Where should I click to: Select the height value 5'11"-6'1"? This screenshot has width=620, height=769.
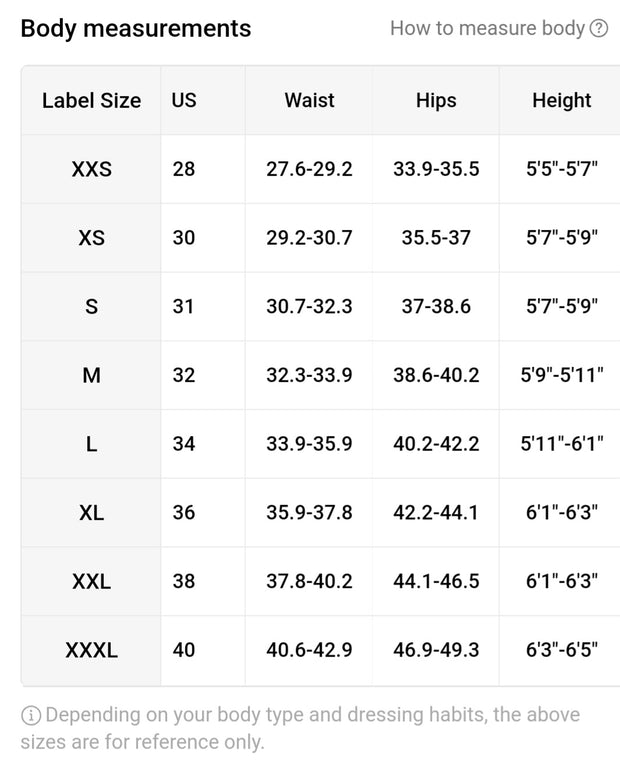click(x=562, y=444)
